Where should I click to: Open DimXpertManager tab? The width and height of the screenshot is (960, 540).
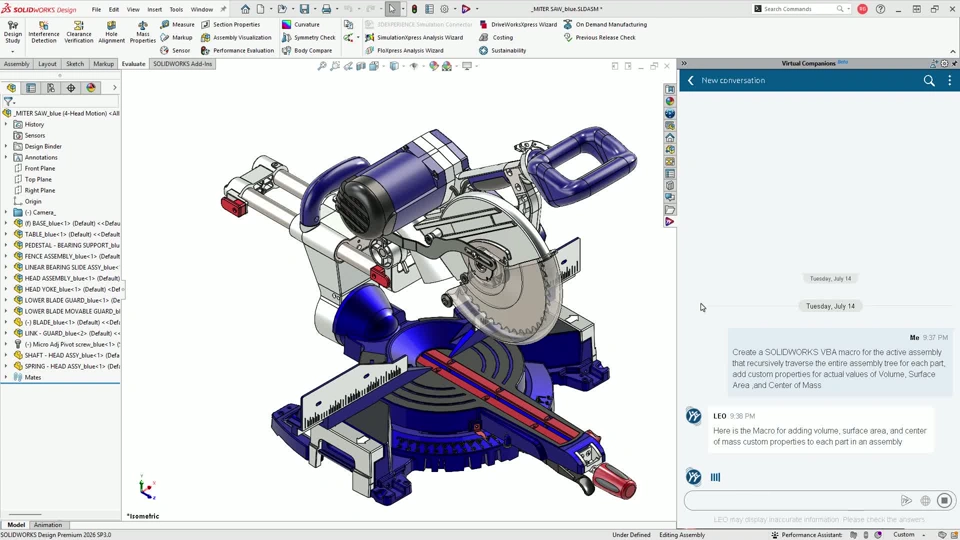coord(71,88)
